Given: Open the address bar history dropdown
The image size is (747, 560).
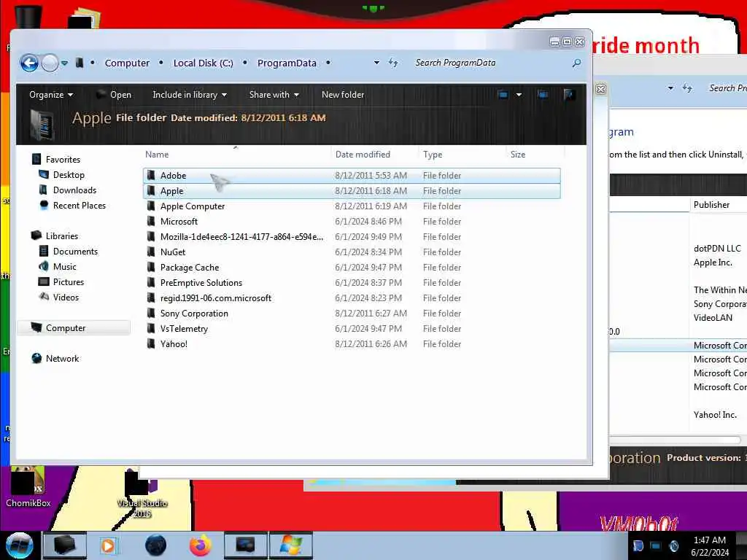Looking at the screenshot, I should click(376, 63).
